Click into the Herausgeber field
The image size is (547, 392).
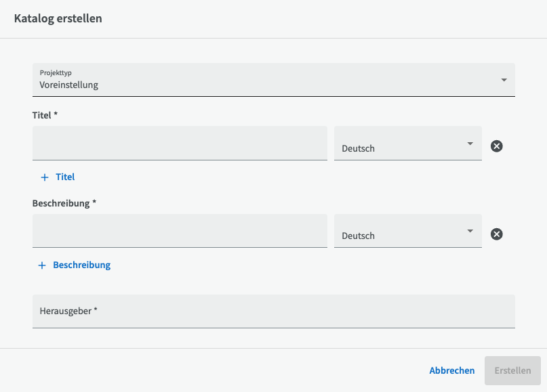pyautogui.click(x=274, y=311)
